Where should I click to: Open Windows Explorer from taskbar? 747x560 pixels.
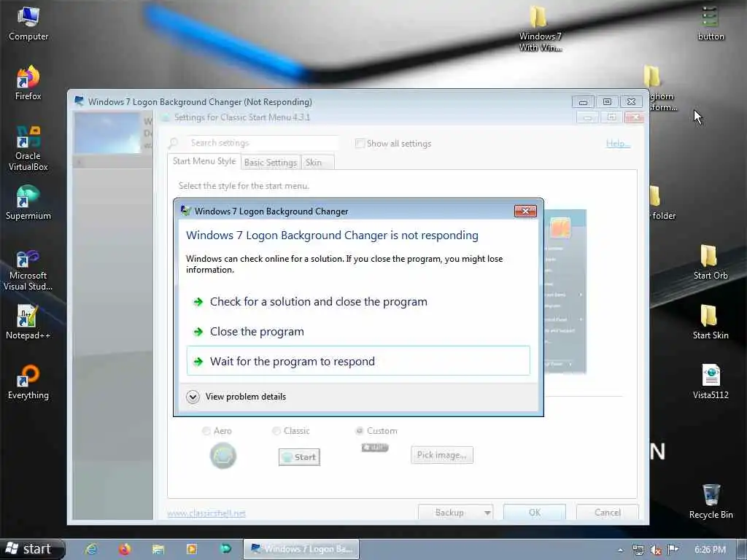pyautogui.click(x=158, y=549)
